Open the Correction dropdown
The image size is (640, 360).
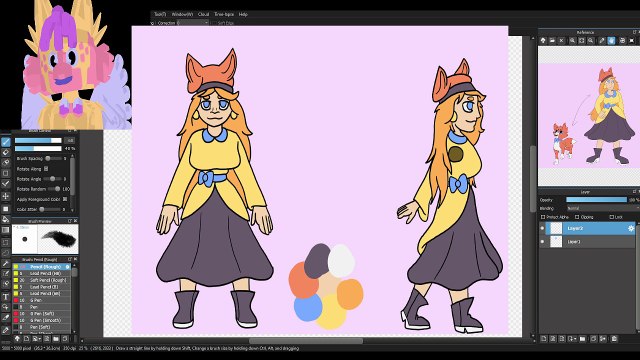tap(193, 23)
